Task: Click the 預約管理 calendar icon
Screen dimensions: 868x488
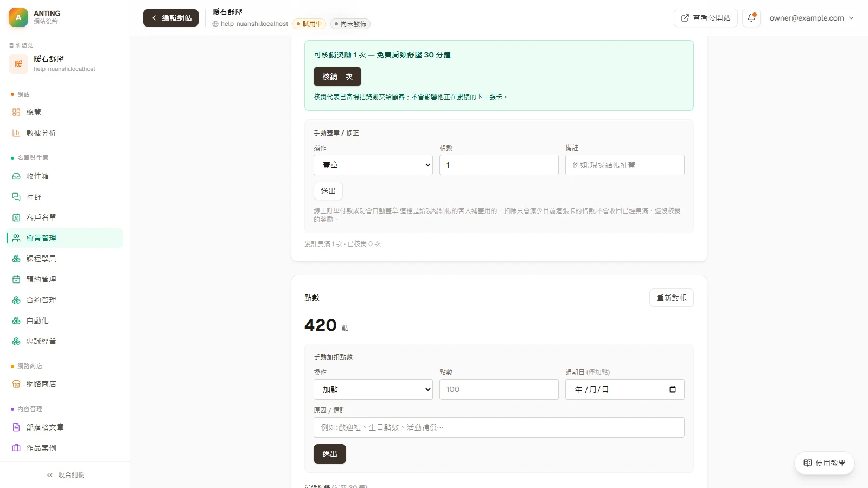Action: click(16, 279)
